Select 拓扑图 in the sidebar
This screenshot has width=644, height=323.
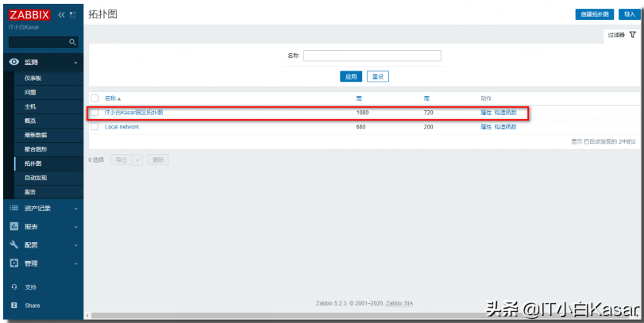48,163
